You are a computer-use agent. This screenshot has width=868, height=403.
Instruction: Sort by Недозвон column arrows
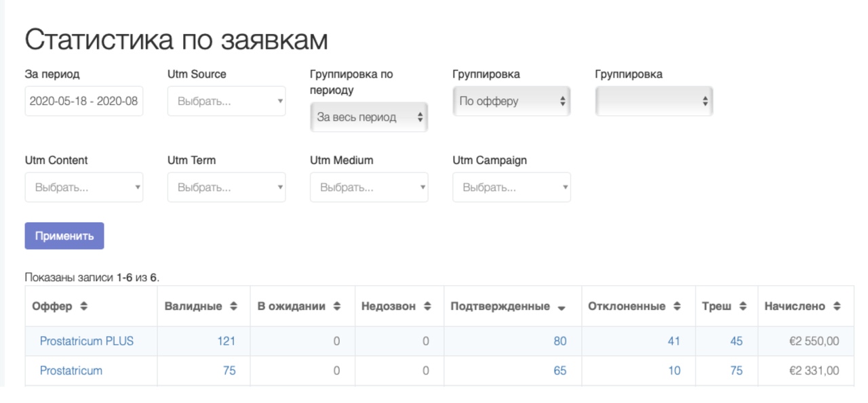(427, 306)
